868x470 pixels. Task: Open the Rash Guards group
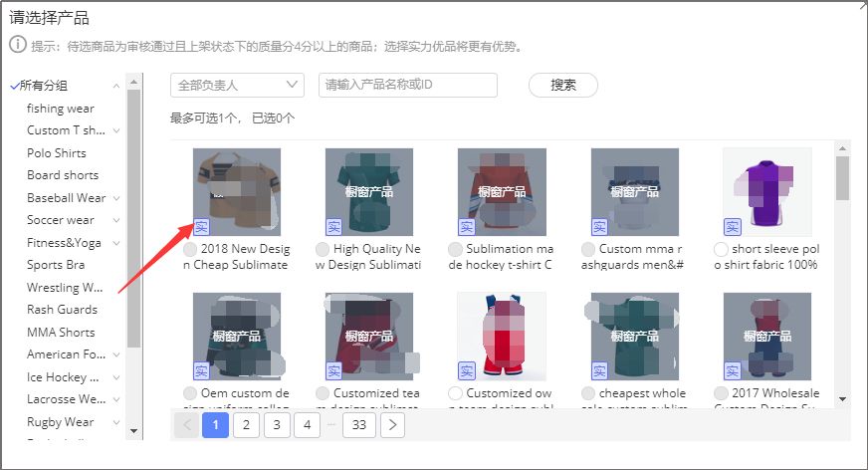[62, 310]
